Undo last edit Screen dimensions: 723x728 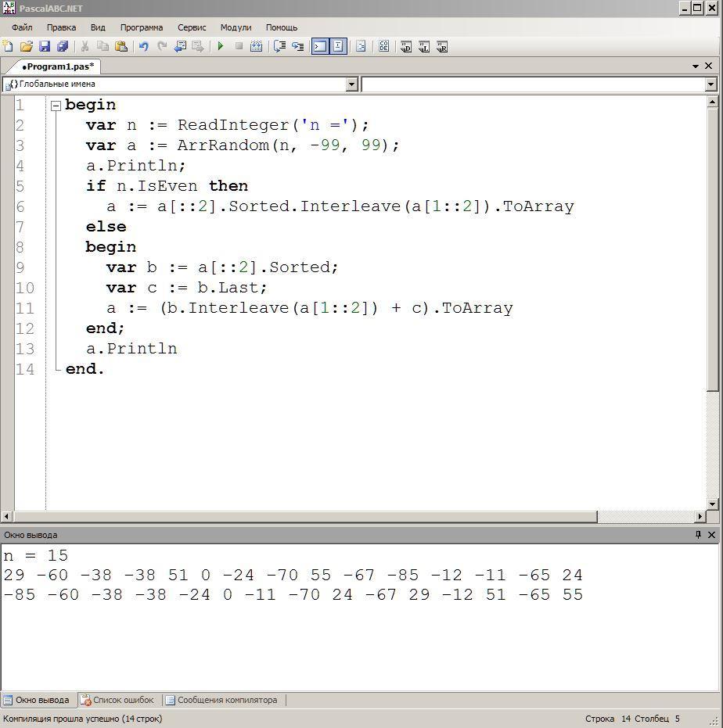143,46
